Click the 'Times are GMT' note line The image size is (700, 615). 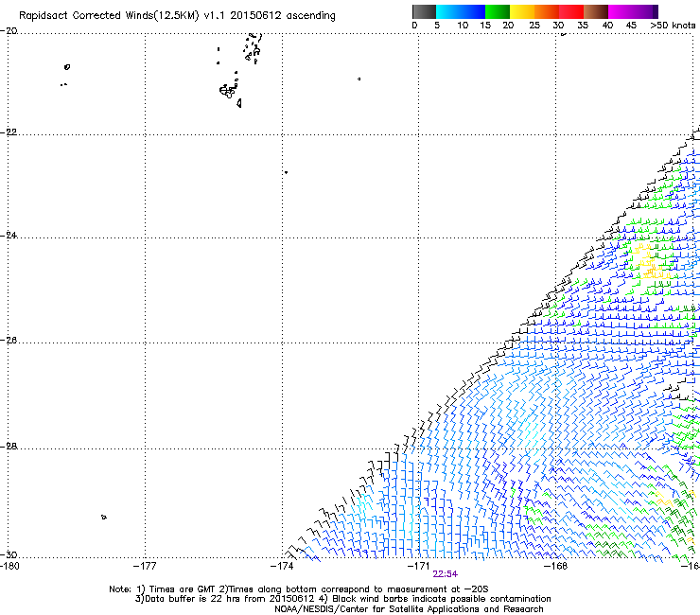click(x=299, y=589)
